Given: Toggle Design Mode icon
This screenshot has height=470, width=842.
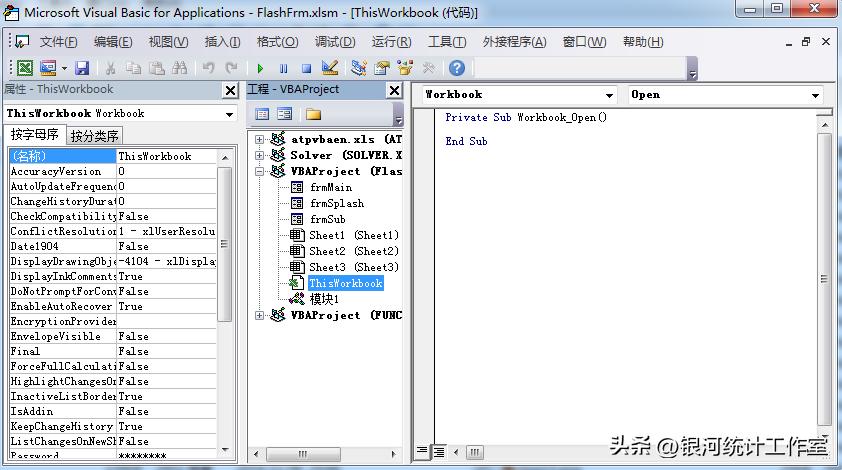Looking at the screenshot, I should point(330,68).
